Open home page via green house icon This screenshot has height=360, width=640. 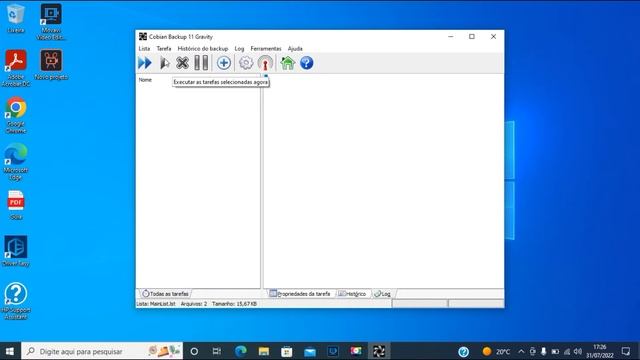pyautogui.click(x=287, y=63)
